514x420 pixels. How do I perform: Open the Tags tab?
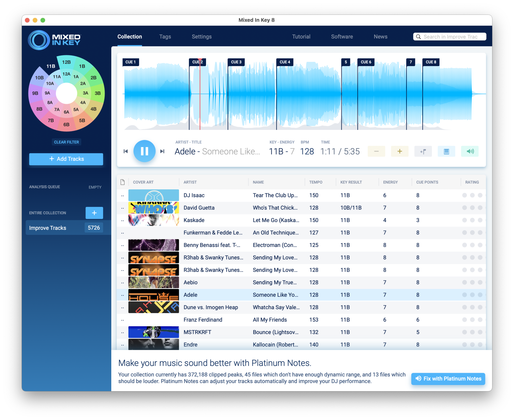tap(165, 37)
